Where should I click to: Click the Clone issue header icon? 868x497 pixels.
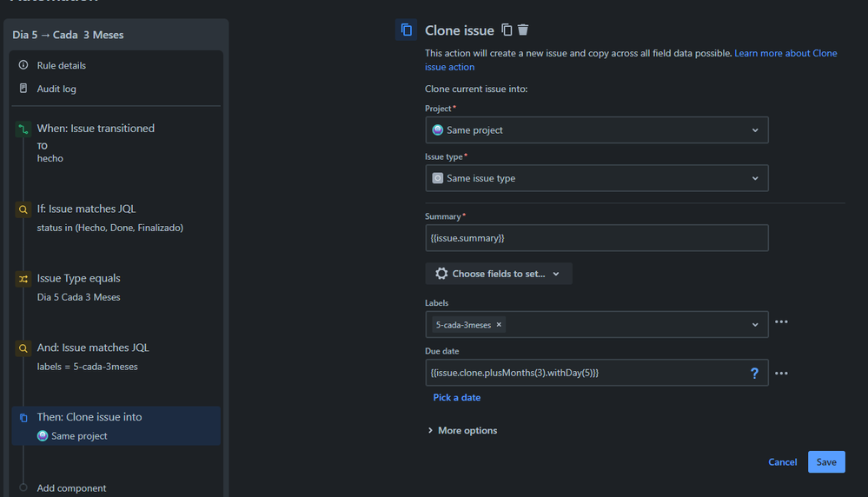[x=406, y=30]
